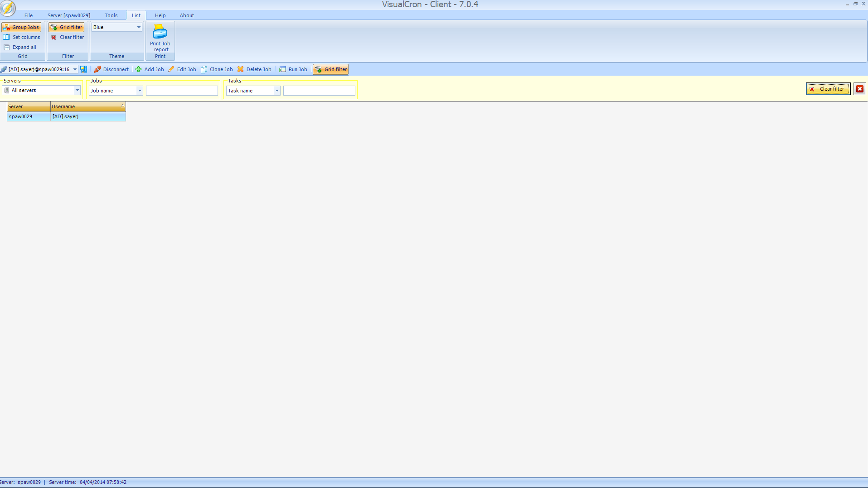Toggle the Grid filter toolbar button
Image resolution: width=868 pixels, height=488 pixels.
coord(331,69)
